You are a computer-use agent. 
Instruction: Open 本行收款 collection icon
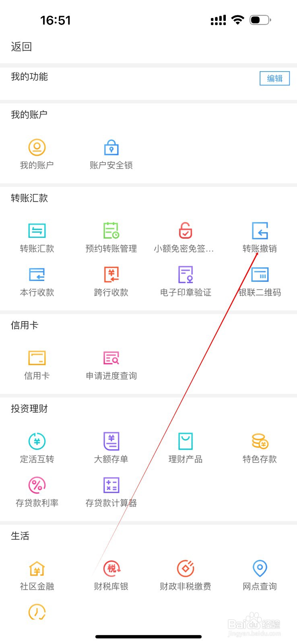[37, 275]
